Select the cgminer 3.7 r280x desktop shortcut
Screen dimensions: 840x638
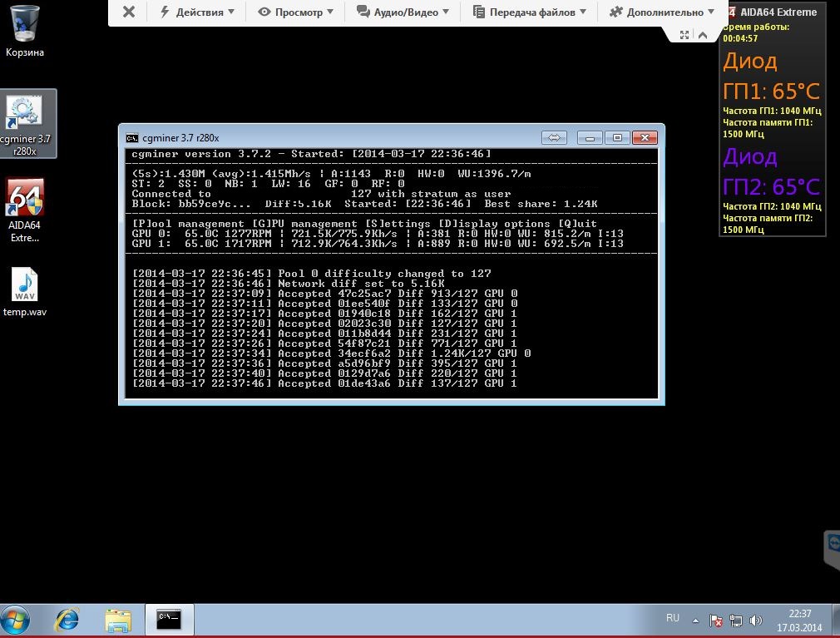(x=26, y=121)
